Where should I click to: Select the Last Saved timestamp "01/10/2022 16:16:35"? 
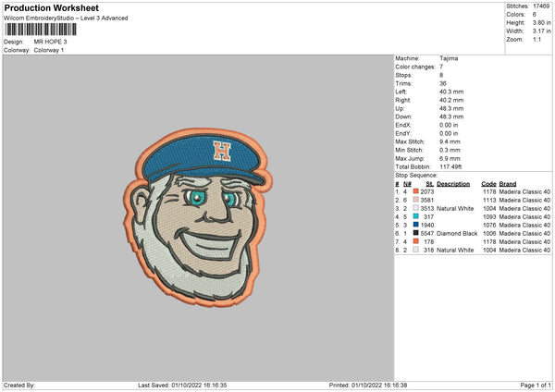[x=199, y=385]
